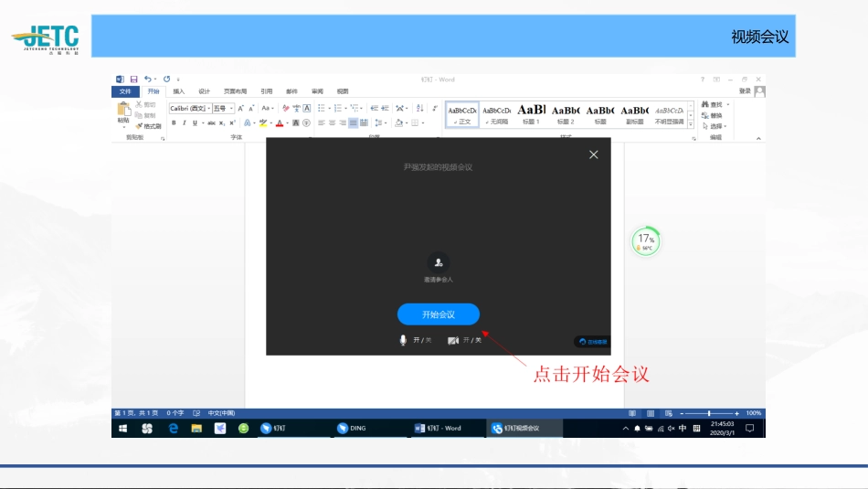Viewport: 868px width, 489px height.
Task: Close the video meeting dialog
Action: (x=594, y=154)
